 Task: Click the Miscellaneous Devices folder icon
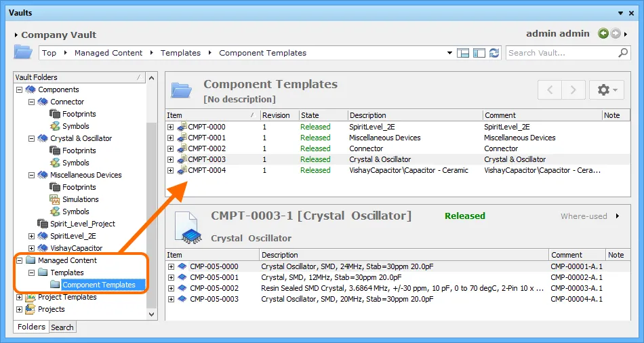[x=43, y=175]
